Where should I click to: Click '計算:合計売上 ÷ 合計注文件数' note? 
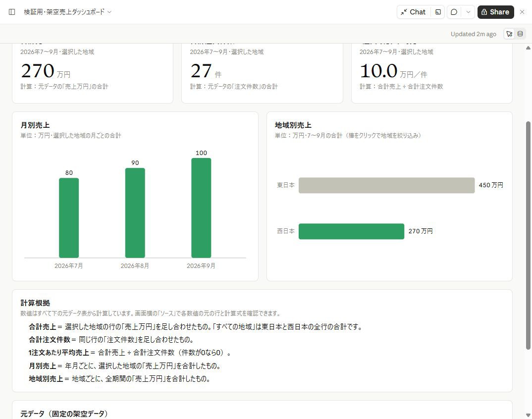point(401,87)
